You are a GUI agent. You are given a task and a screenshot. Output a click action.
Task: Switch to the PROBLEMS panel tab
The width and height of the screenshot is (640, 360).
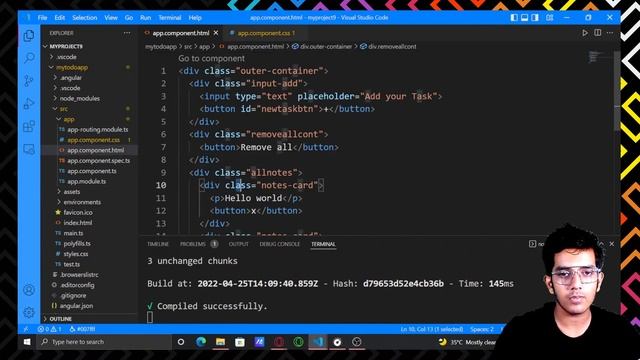click(x=193, y=244)
